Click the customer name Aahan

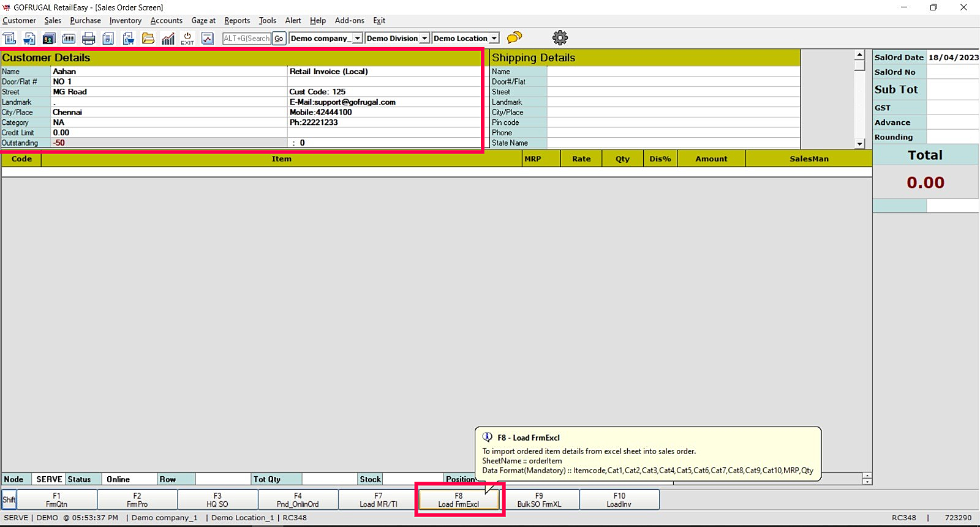[x=64, y=72]
